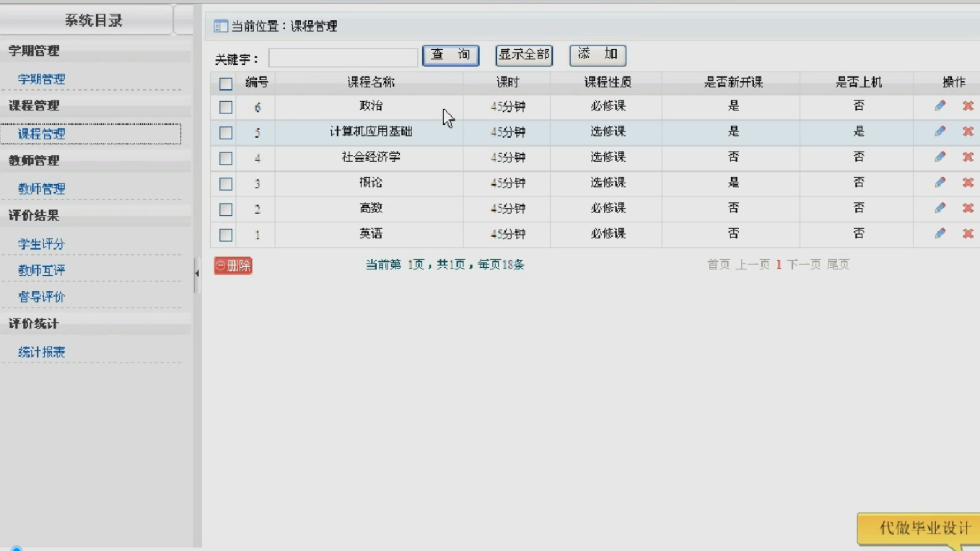This screenshot has height=551, width=980.
Task: Open 学期管理 link in the sidebar
Action: coord(41,79)
